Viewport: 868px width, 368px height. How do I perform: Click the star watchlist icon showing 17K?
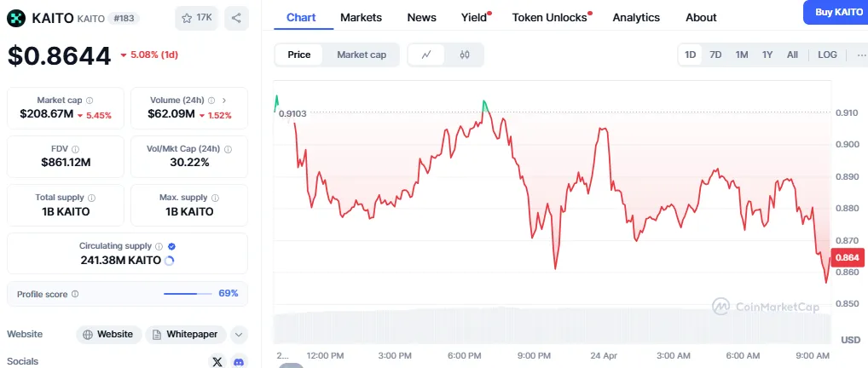coord(196,17)
